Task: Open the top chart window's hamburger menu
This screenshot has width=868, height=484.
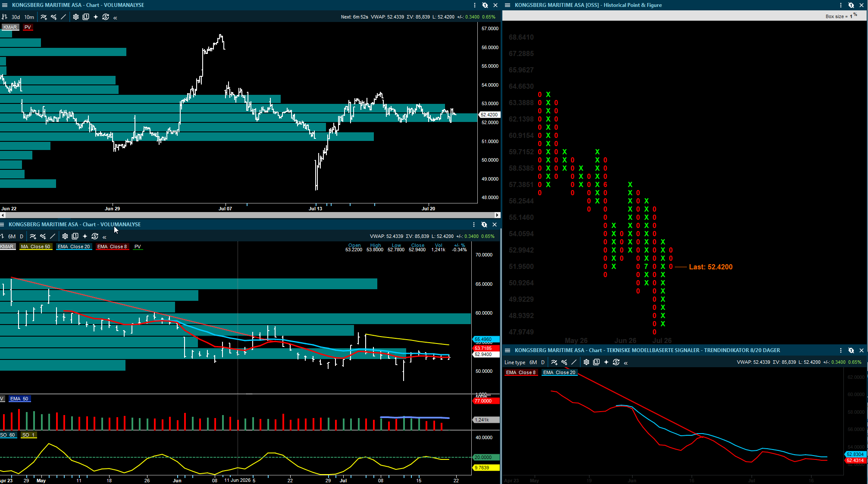Action: pyautogui.click(x=5, y=5)
